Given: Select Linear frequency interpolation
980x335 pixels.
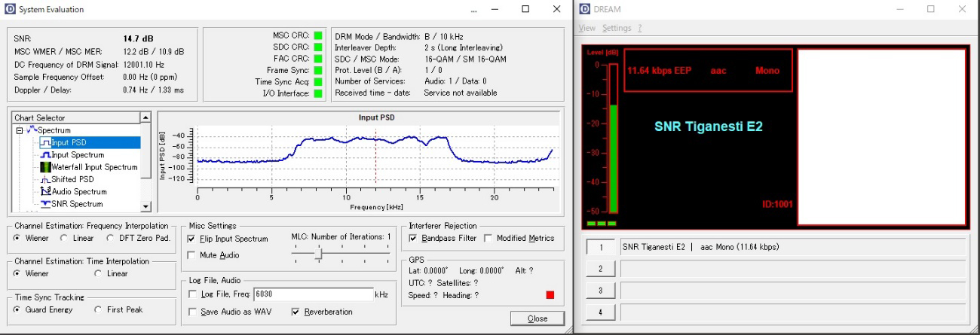Looking at the screenshot, I should (64, 239).
